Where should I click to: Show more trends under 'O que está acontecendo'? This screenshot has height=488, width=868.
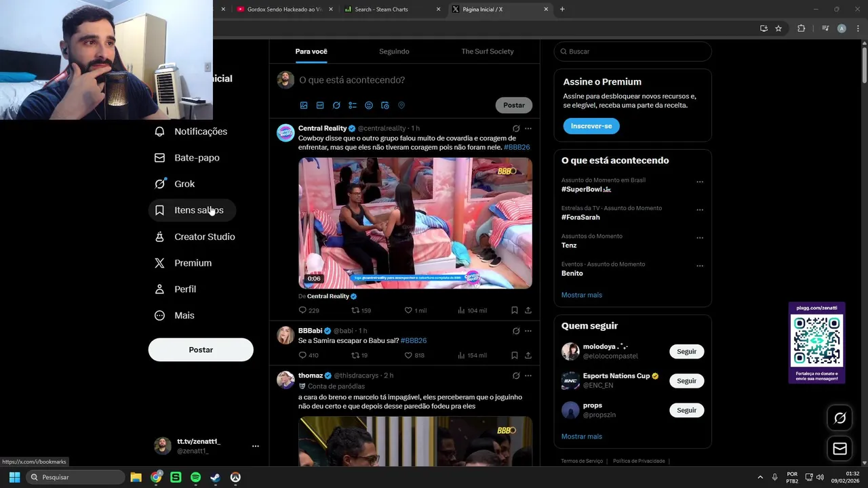click(582, 295)
